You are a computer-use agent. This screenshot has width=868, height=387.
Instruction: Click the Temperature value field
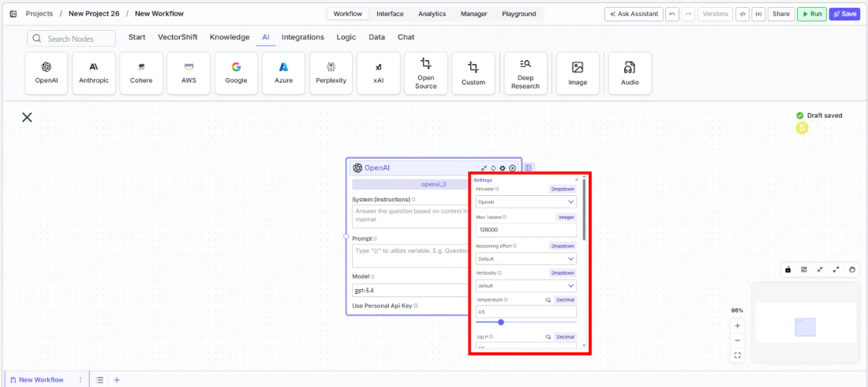click(526, 312)
